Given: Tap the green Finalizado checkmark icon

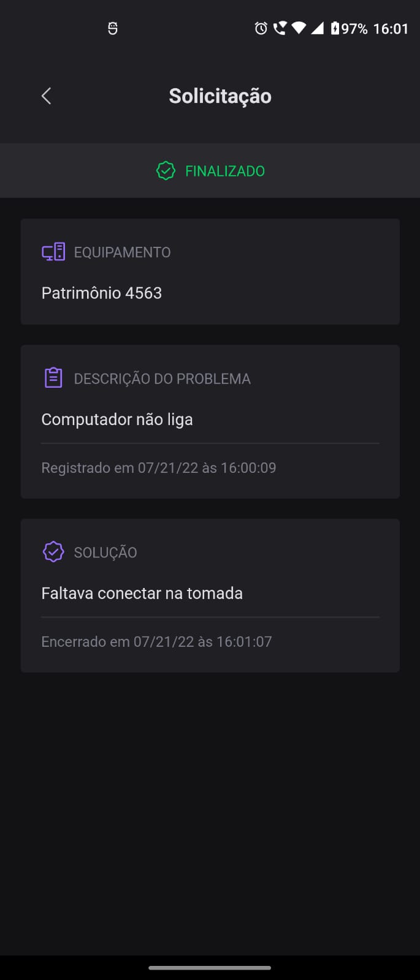Looking at the screenshot, I should click(x=166, y=170).
